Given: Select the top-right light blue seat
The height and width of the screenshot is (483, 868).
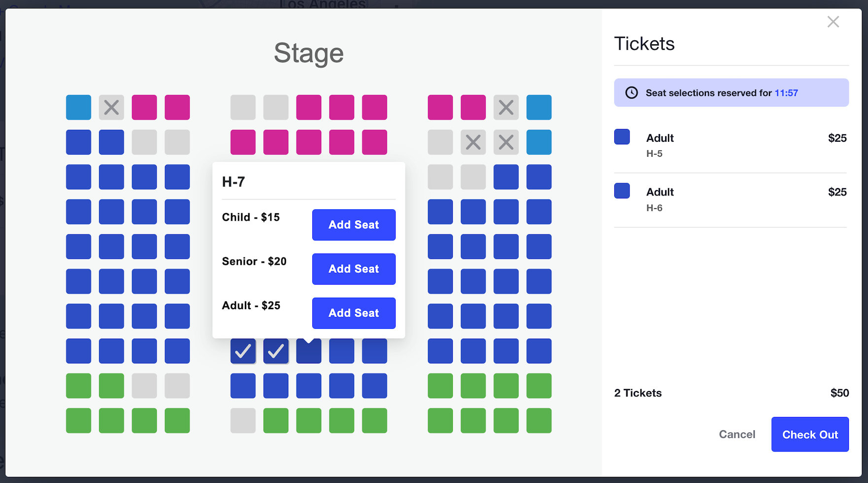Looking at the screenshot, I should [539, 107].
